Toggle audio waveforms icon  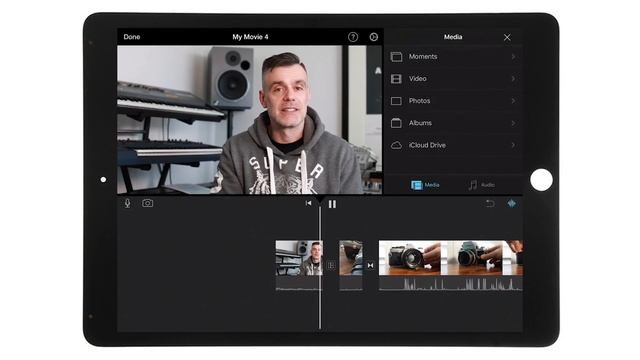click(x=511, y=203)
